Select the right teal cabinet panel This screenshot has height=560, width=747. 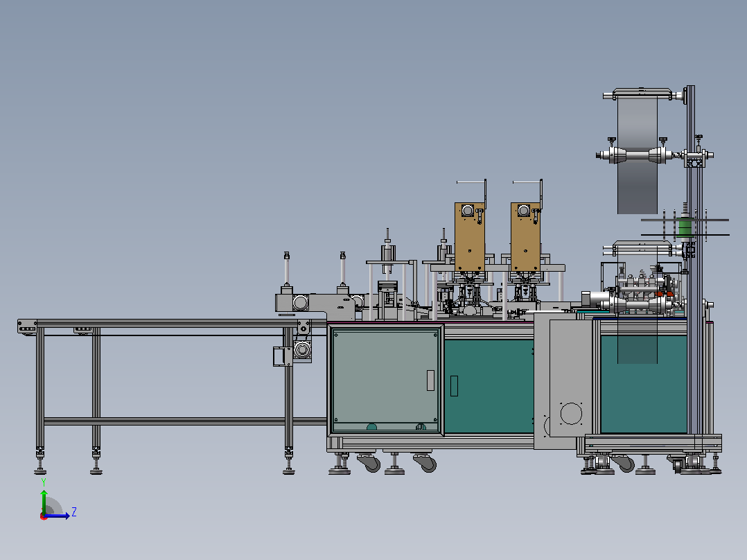pyautogui.click(x=643, y=384)
